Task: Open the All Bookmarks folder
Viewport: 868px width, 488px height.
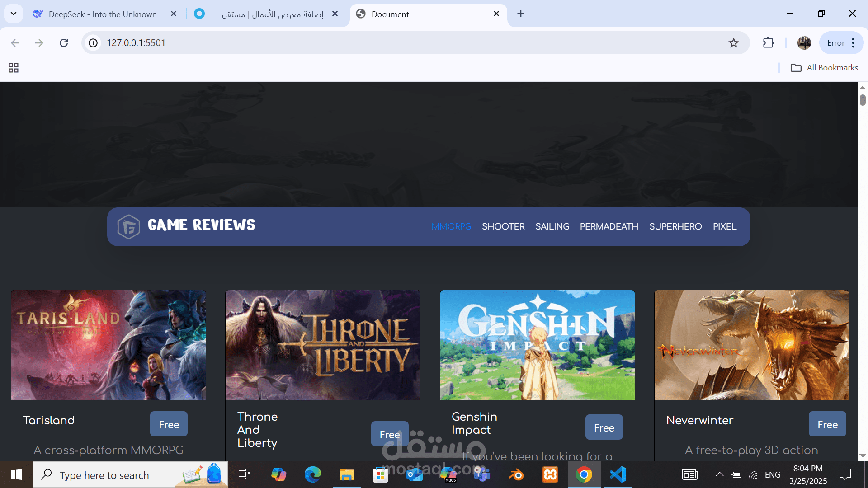Action: [824, 68]
